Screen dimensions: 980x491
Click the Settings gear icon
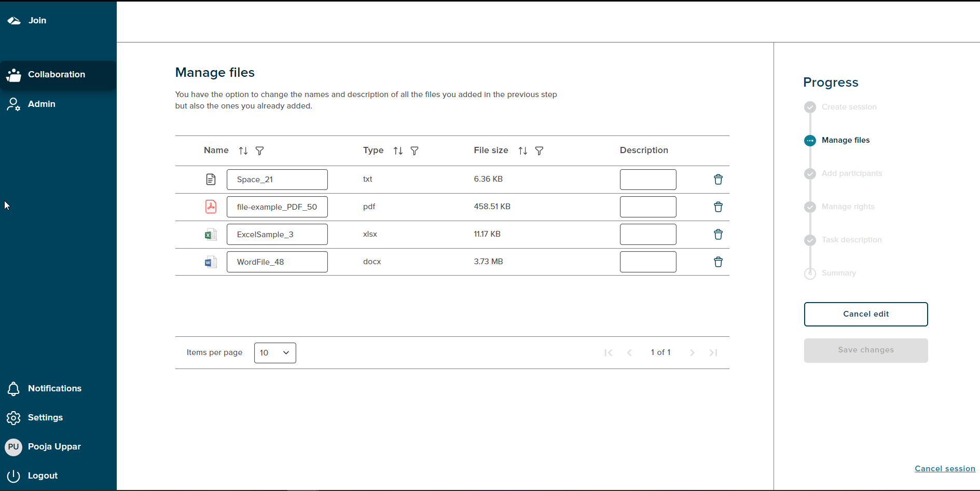(13, 418)
